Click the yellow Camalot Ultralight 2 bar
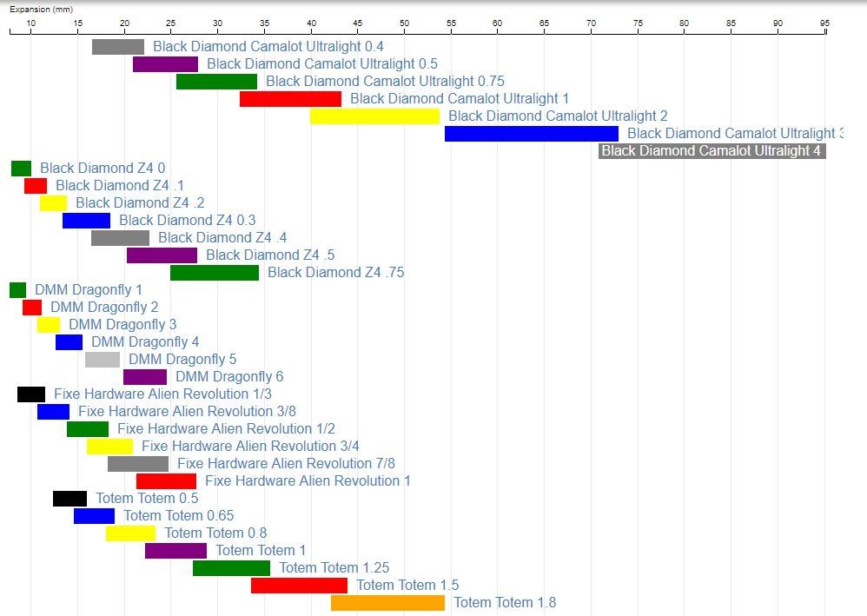The image size is (867, 616). 374,116
